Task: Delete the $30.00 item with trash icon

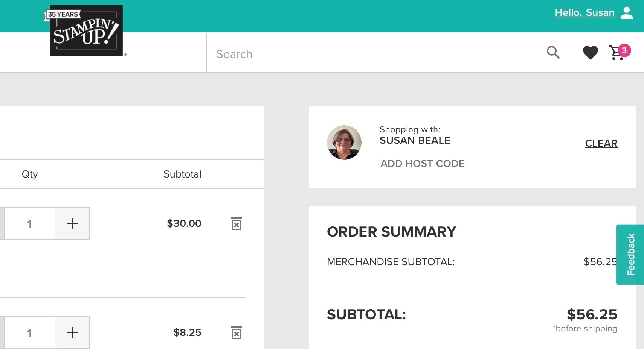Action: point(236,223)
